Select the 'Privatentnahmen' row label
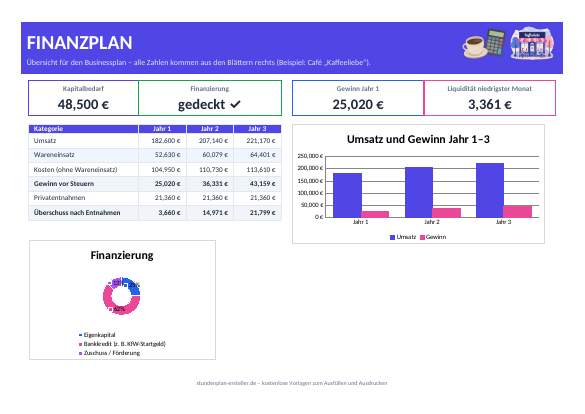The image size is (585, 414). click(59, 198)
